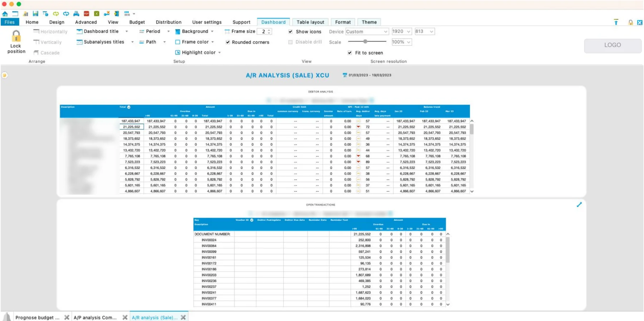Open the Files menu
Screen dimensions: 644x321
[10, 22]
